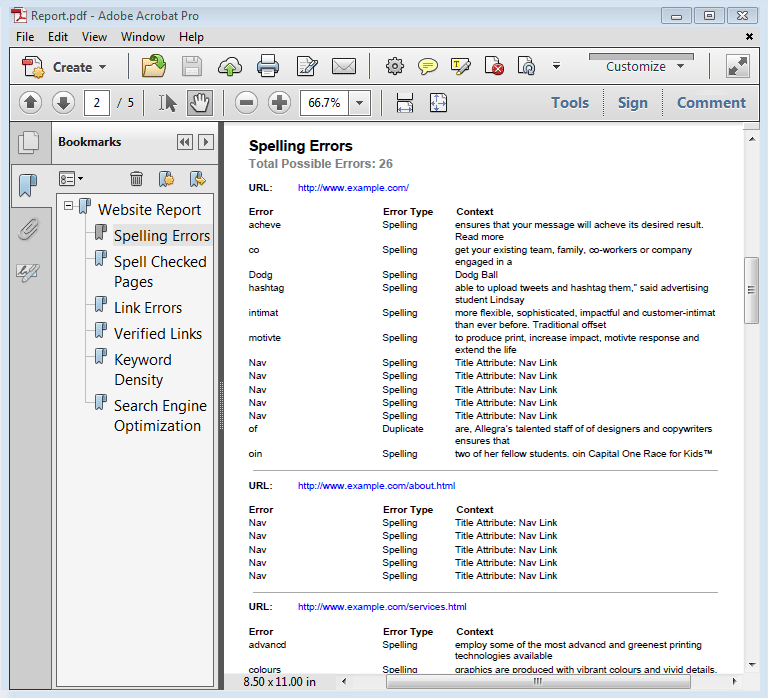Open the Tools pane
Image resolution: width=768 pixels, height=698 pixels.
coord(570,103)
